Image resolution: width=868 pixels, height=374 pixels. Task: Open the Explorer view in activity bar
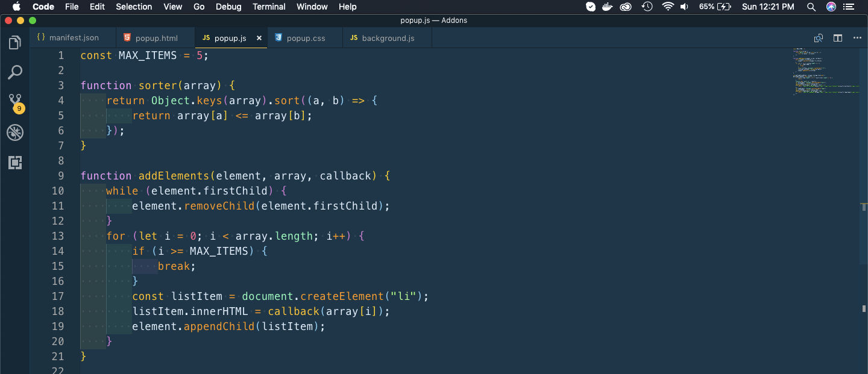pyautogui.click(x=15, y=43)
